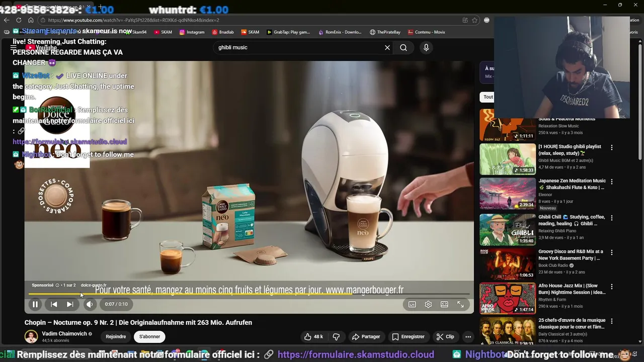644x362 pixels.
Task: Open Japanese Zen Meditation Music video thumbnail
Action: (x=508, y=194)
